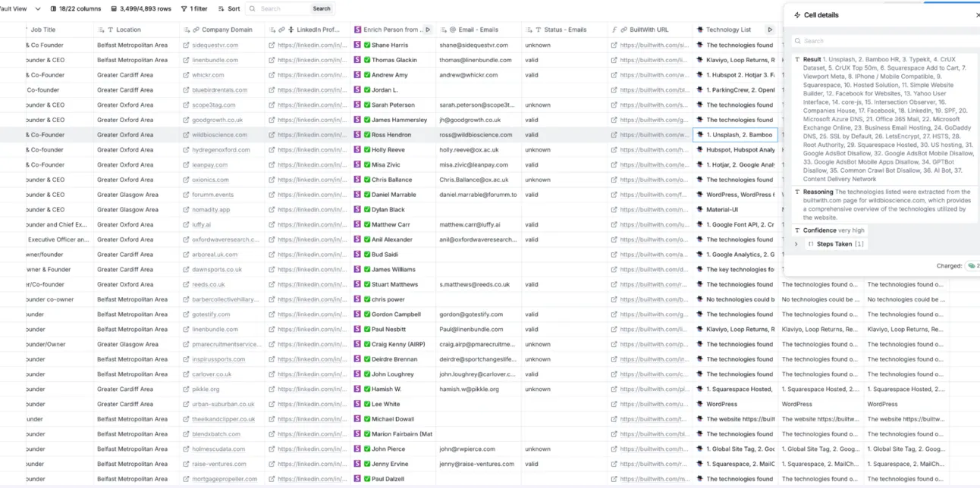Click the green check for Holly Reeve
The height and width of the screenshot is (488, 980).
[367, 150]
